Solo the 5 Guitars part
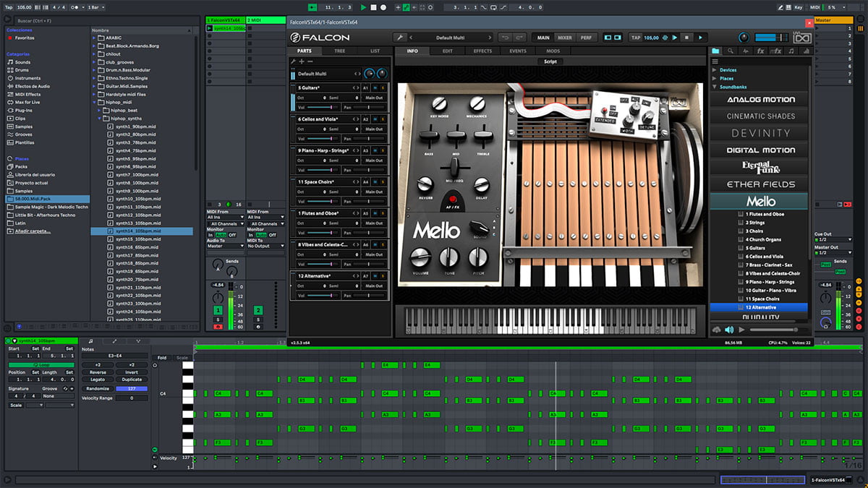 pos(384,87)
